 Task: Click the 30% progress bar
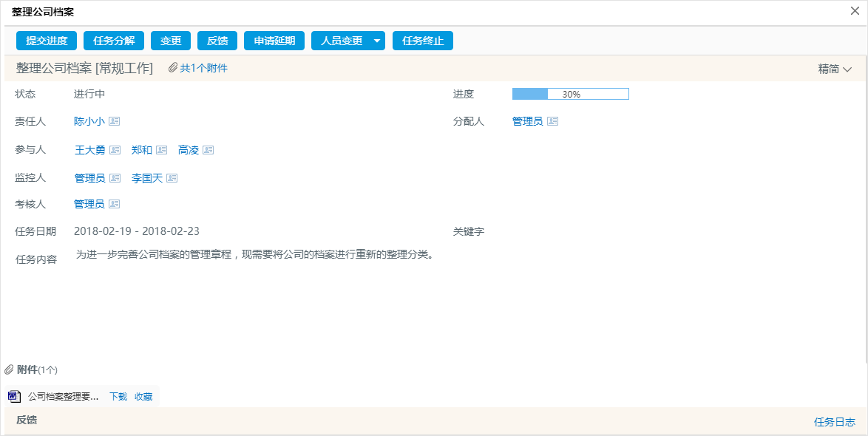[570, 94]
